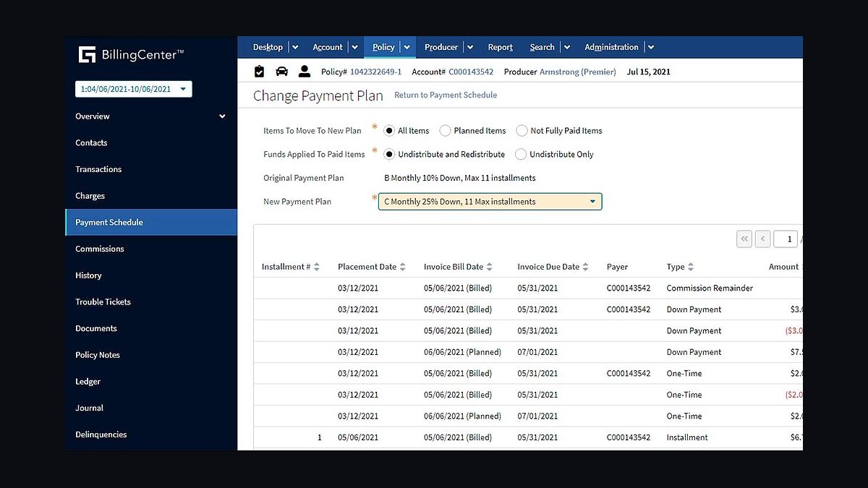
Task: Choose Undistribute Only option
Action: pos(521,154)
